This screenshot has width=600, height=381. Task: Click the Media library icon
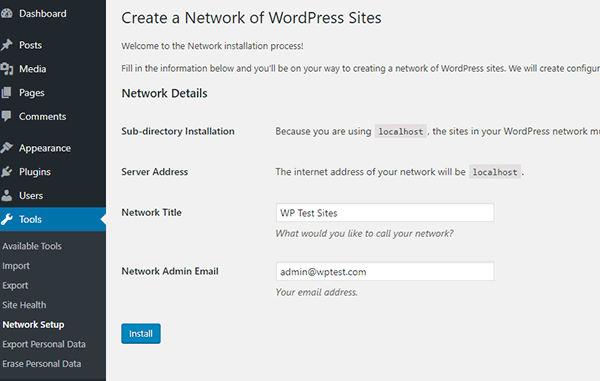click(x=7, y=69)
